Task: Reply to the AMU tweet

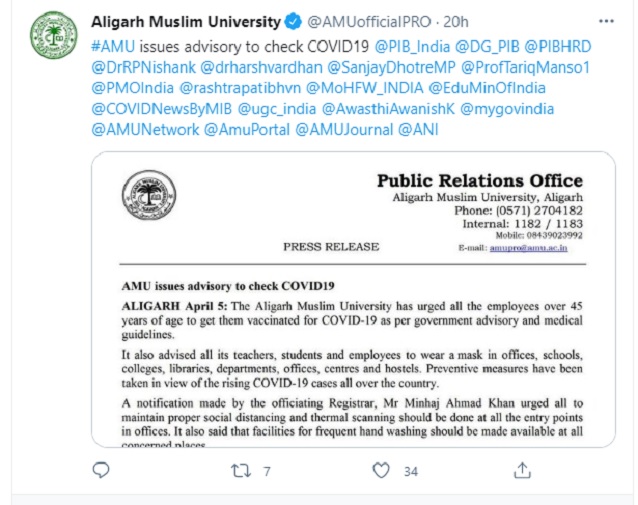Action: tap(100, 470)
